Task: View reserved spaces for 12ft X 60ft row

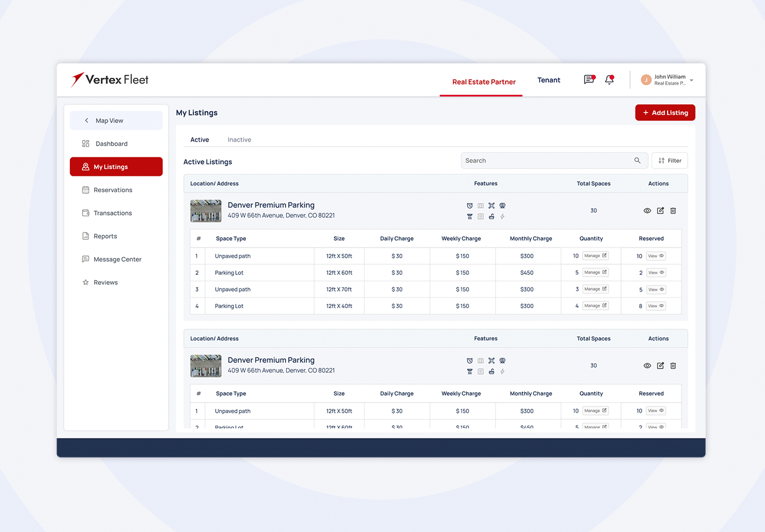Action: tap(656, 273)
